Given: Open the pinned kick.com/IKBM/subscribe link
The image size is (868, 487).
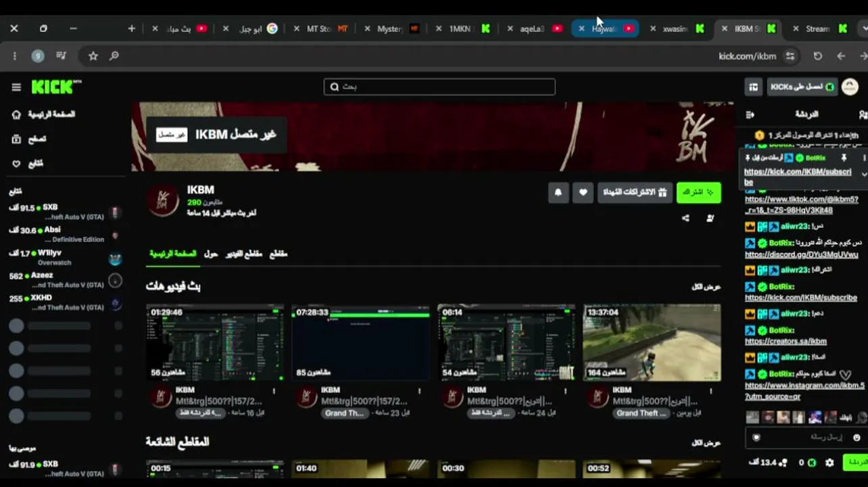Looking at the screenshot, I should (x=798, y=177).
